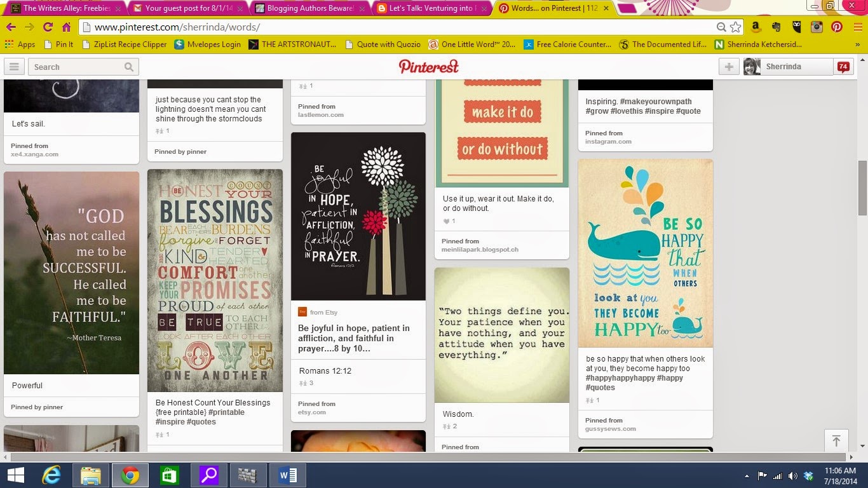The width and height of the screenshot is (868, 488).
Task: Go to the browser home page icon
Action: 66,27
